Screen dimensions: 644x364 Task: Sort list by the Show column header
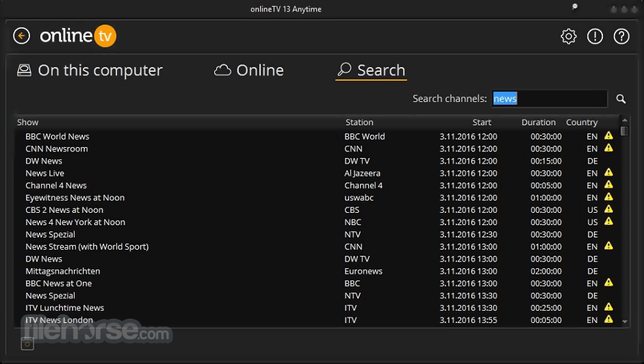(x=27, y=122)
